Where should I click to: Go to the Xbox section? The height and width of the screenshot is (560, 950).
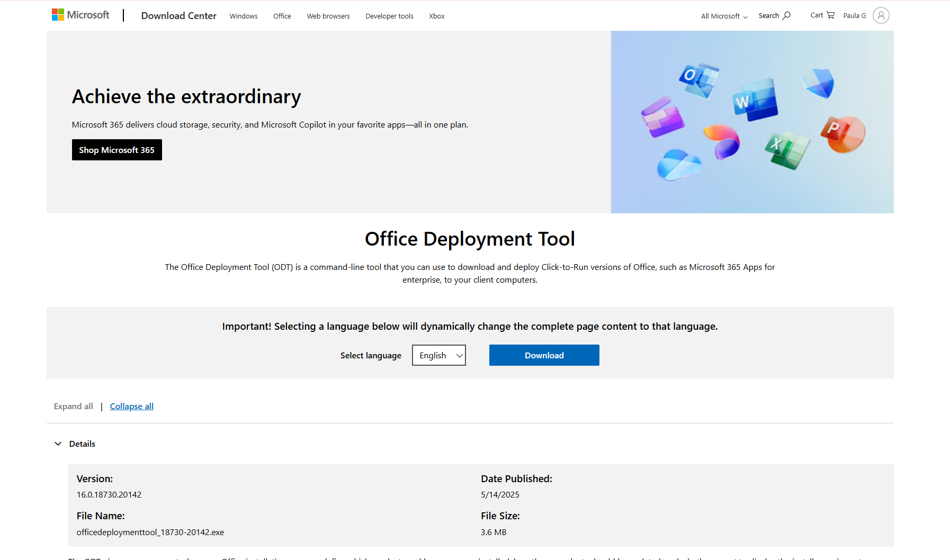click(436, 16)
